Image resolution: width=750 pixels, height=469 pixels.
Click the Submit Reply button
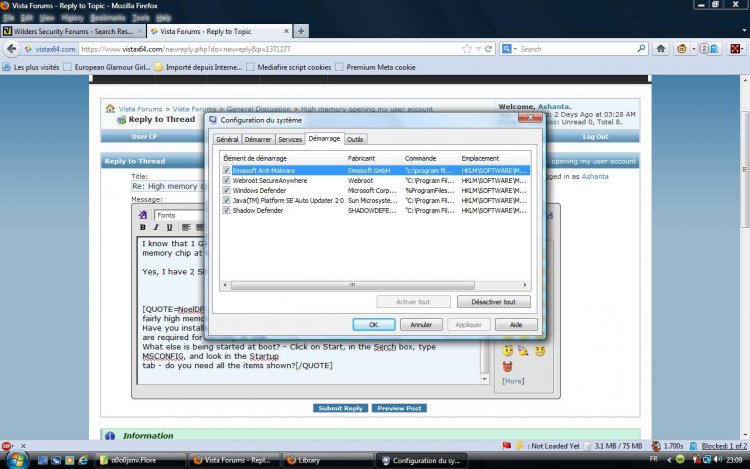pos(340,408)
